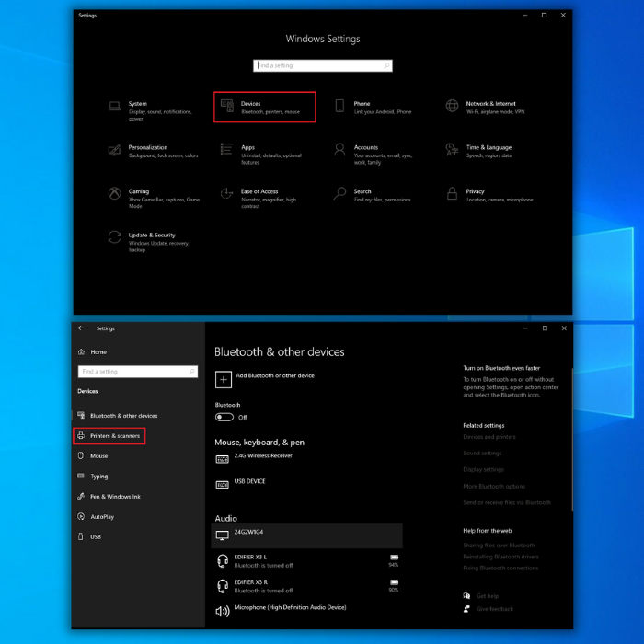
Task: Click the "Mouse, keyboard, & pen" heading
Action: pos(259,443)
